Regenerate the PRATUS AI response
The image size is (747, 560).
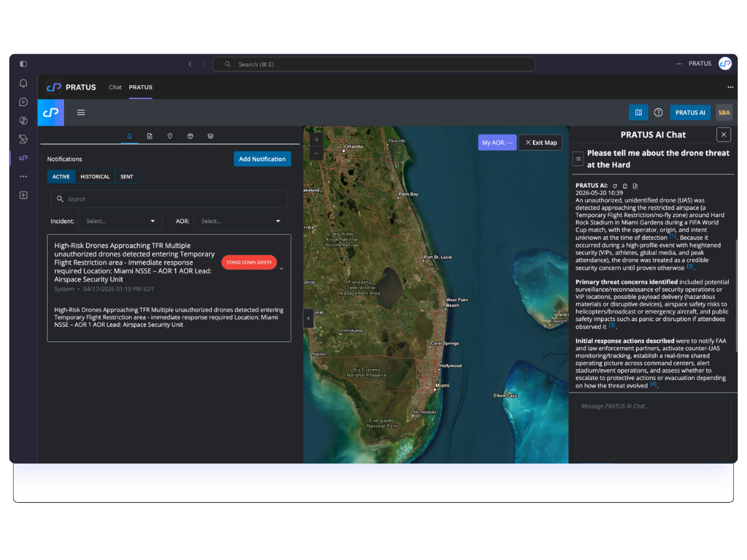[x=615, y=186]
